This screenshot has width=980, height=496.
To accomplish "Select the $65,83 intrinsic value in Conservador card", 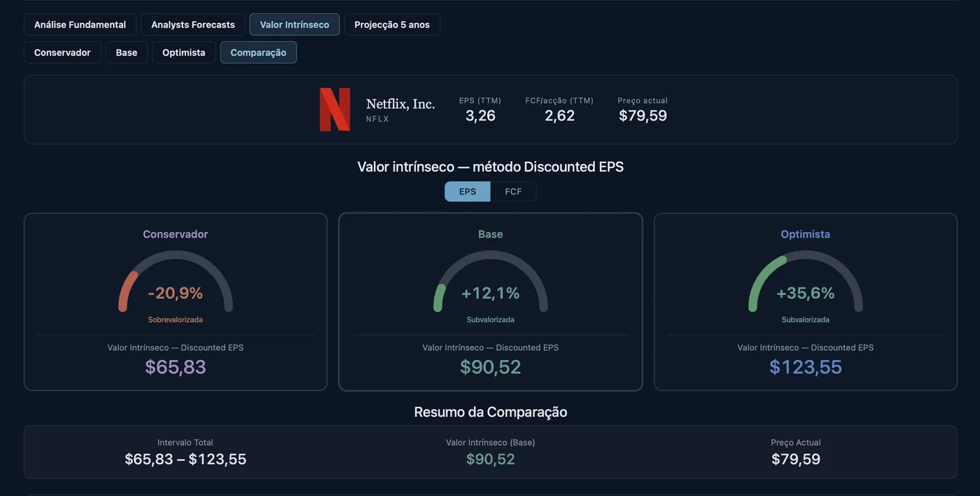I will pyautogui.click(x=176, y=367).
